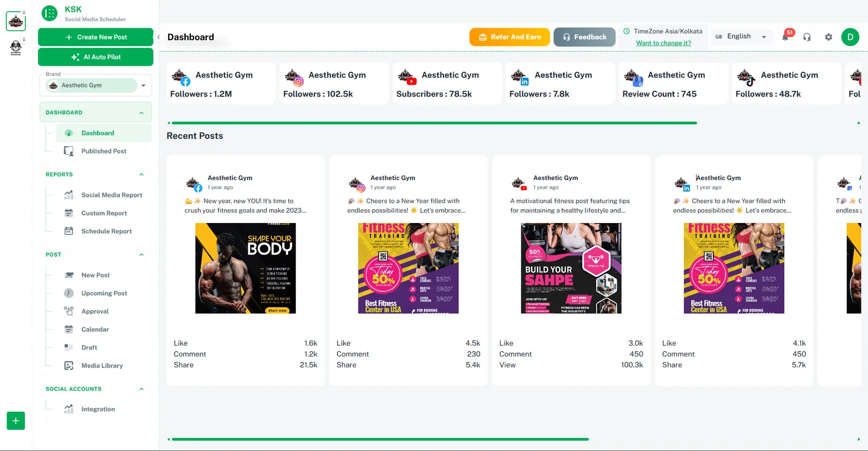Open the Shape Your Body post image
868x451 pixels.
(246, 268)
